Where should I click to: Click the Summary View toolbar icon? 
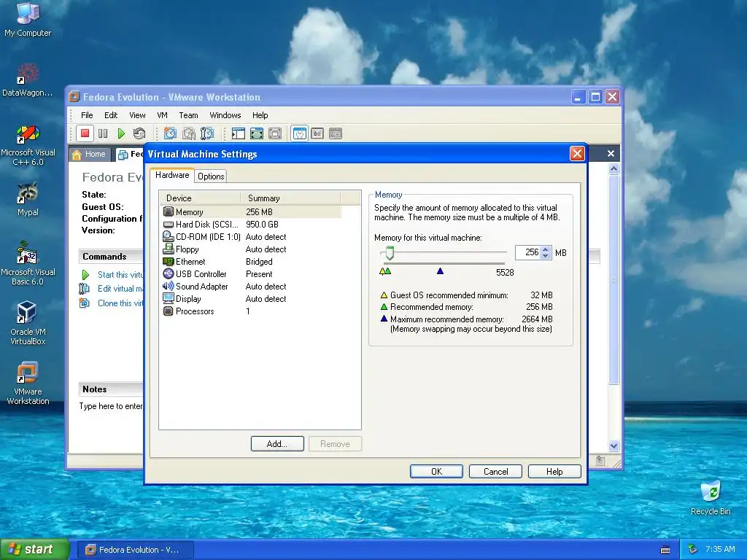pyautogui.click(x=300, y=133)
